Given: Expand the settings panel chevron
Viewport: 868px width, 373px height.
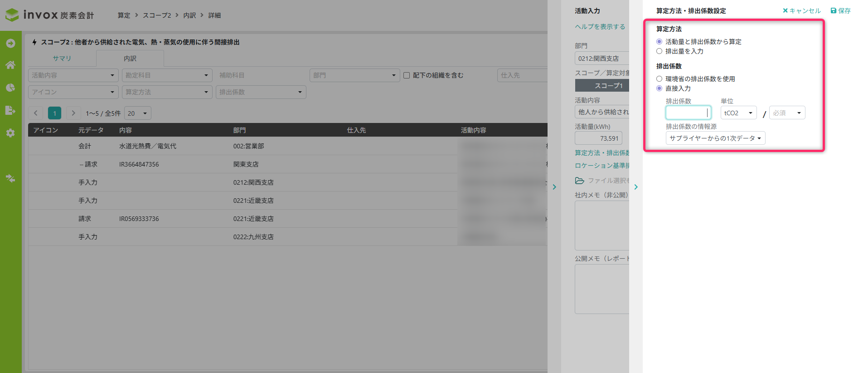Looking at the screenshot, I should pos(636,187).
